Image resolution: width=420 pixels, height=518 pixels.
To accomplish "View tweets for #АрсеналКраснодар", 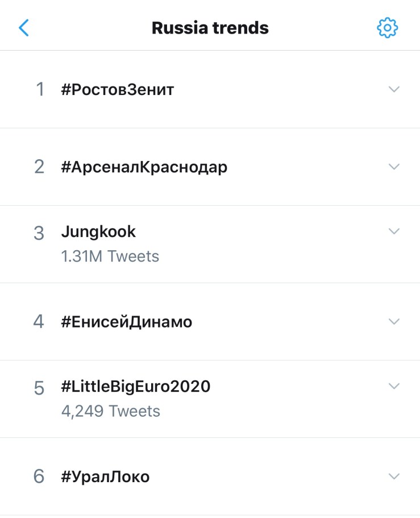I will pyautogui.click(x=144, y=167).
